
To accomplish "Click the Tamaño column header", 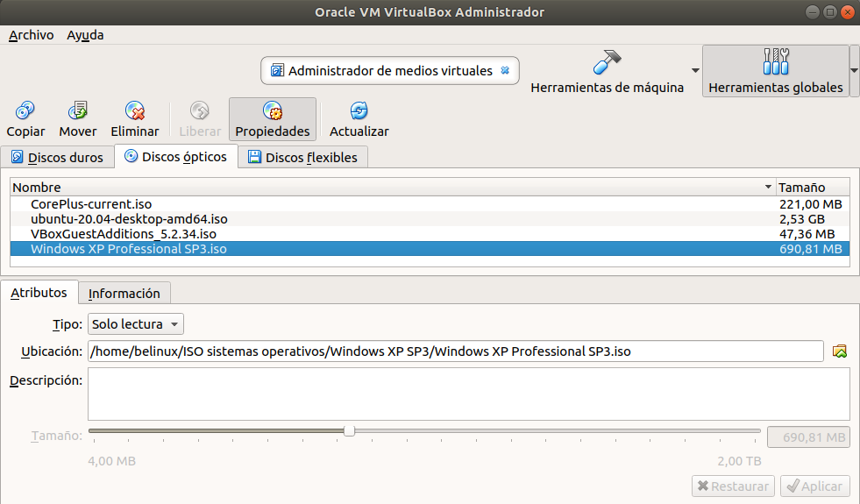I will [x=813, y=187].
